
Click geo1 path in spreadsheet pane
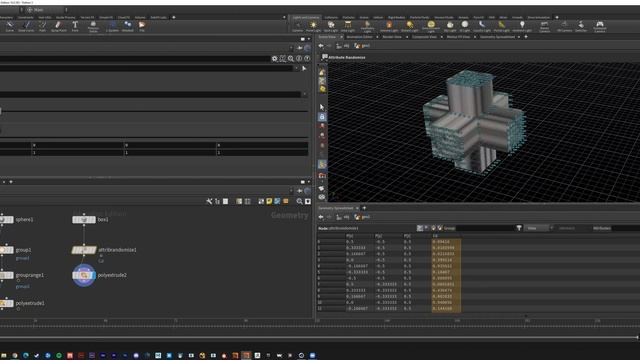pyautogui.click(x=362, y=217)
